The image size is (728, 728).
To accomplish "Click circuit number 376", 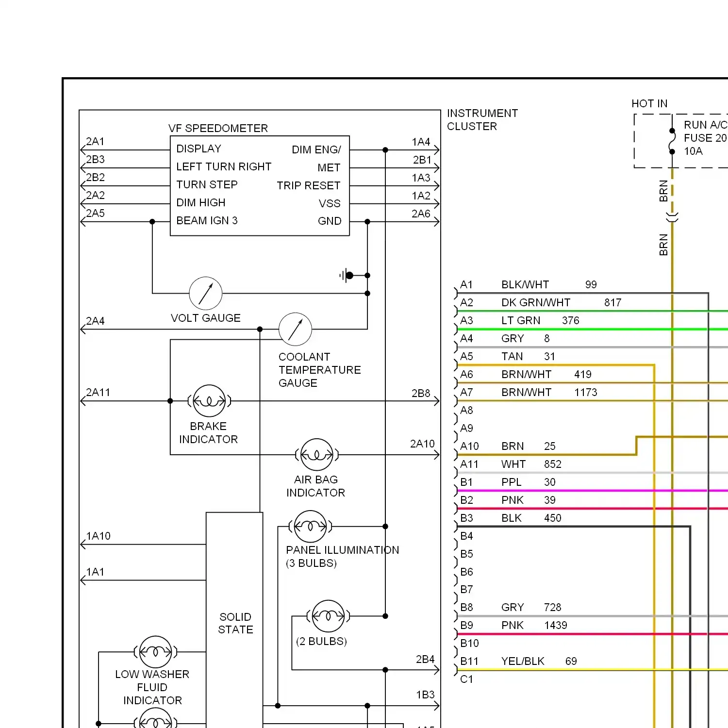I will (x=571, y=320).
